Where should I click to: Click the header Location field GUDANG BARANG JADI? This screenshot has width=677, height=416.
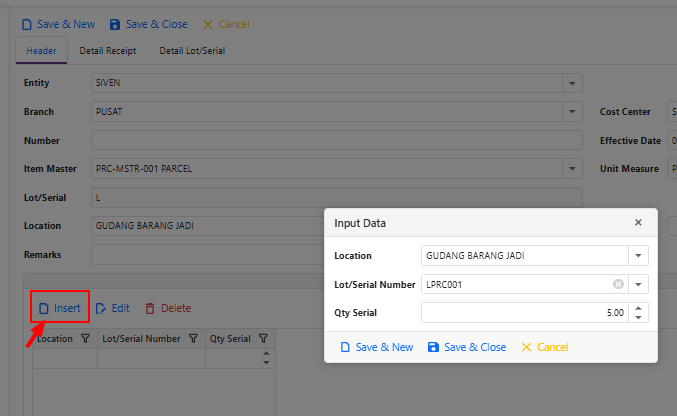point(208,226)
